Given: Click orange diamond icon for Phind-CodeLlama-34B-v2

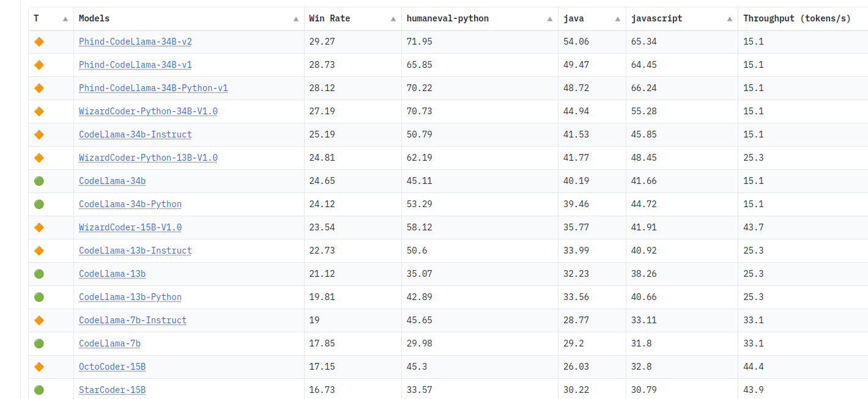Looking at the screenshot, I should coord(39,42).
